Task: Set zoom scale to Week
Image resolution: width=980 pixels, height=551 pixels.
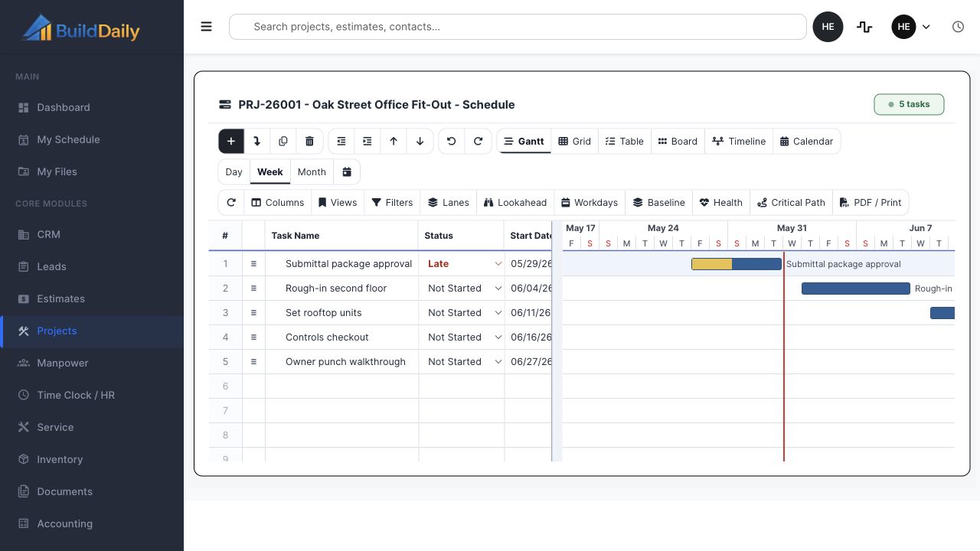Action: tap(270, 172)
